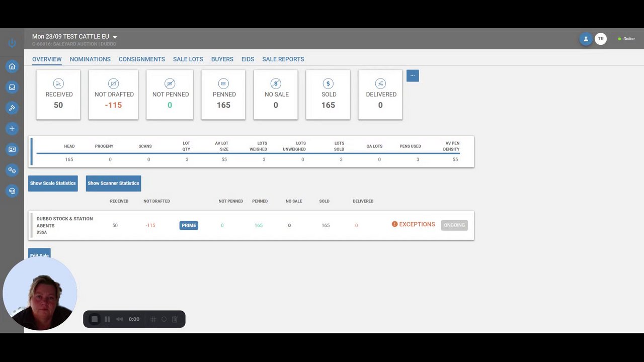The image size is (644, 362).
Task: Click the power logo at top of sidebar
Action: pyautogui.click(x=12, y=43)
